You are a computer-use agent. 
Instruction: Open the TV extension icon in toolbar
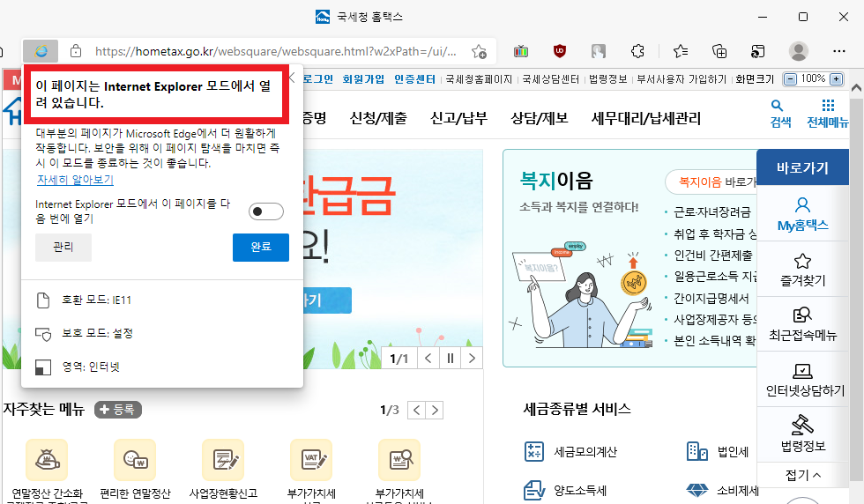coord(521,51)
